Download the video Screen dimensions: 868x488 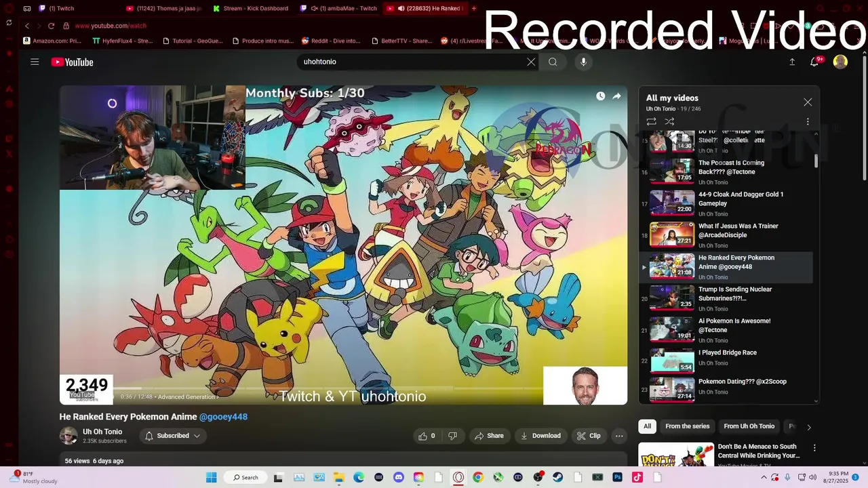tap(540, 436)
